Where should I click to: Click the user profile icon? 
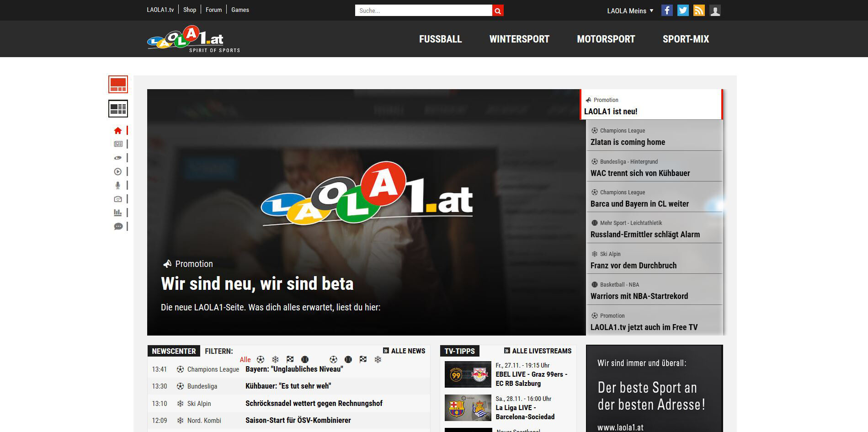[x=715, y=11]
